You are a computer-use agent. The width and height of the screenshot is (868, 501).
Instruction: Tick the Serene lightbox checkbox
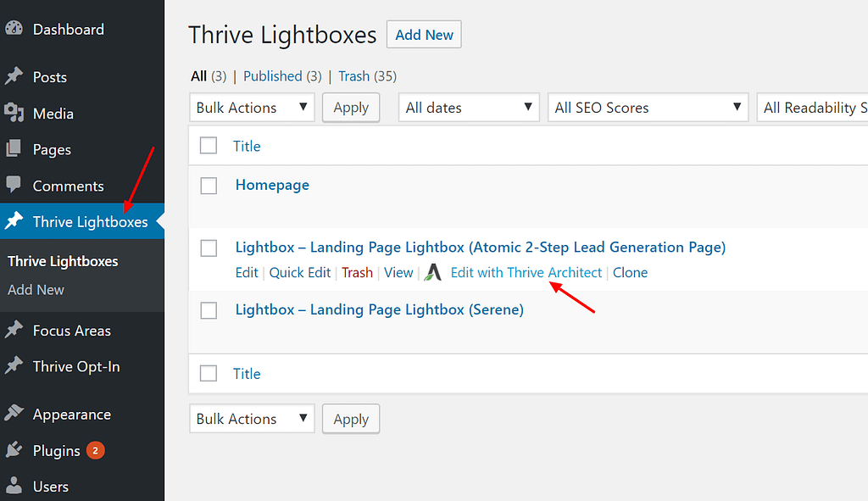coord(209,311)
